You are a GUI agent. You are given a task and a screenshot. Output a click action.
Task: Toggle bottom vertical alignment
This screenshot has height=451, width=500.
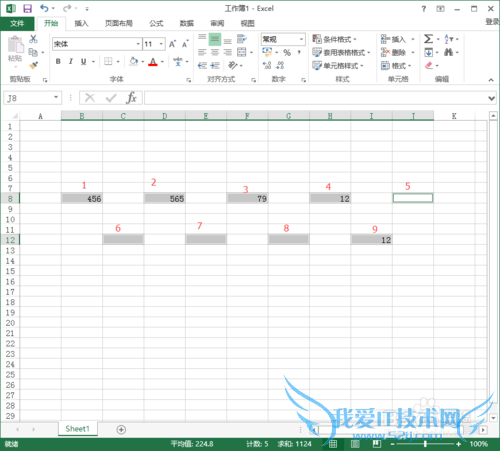point(228,41)
